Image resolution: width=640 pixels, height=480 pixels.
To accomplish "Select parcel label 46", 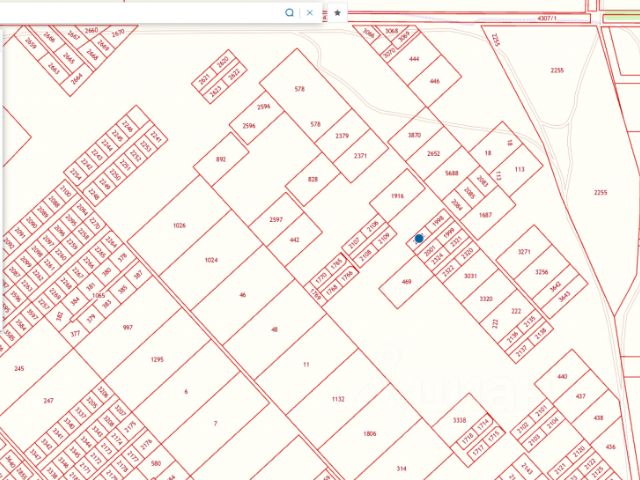I will [x=243, y=295].
